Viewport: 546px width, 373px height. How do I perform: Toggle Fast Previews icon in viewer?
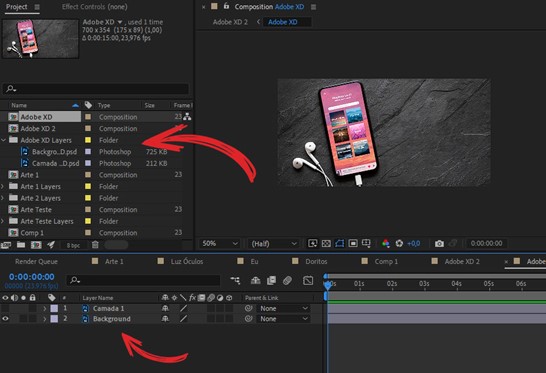pyautogui.click(x=313, y=243)
